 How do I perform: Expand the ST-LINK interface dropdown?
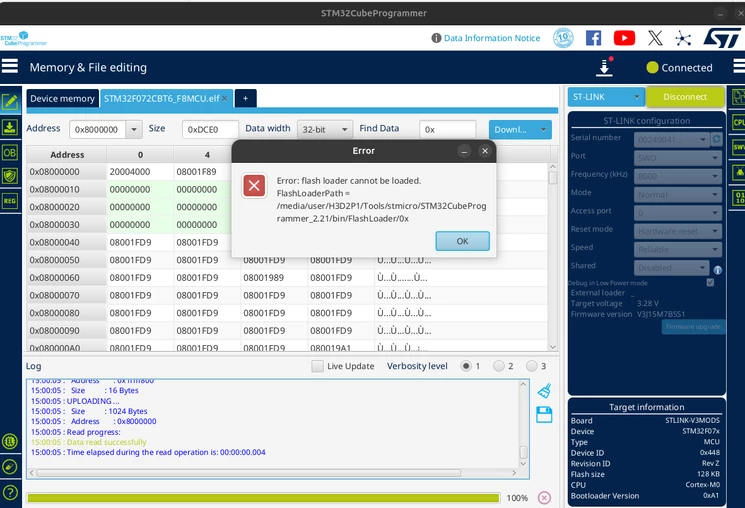tap(606, 97)
